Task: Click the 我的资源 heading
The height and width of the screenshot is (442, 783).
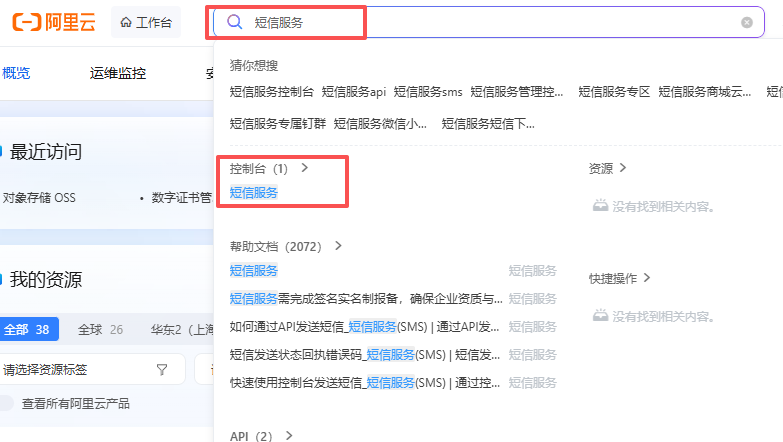Action: click(46, 280)
